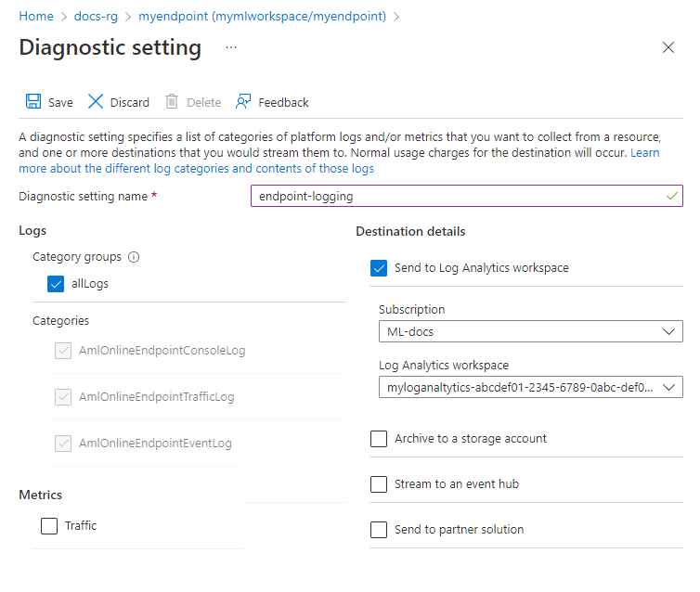Expand the Subscription ML-docs dropdown
The height and width of the screenshot is (592, 700).
tap(530, 331)
